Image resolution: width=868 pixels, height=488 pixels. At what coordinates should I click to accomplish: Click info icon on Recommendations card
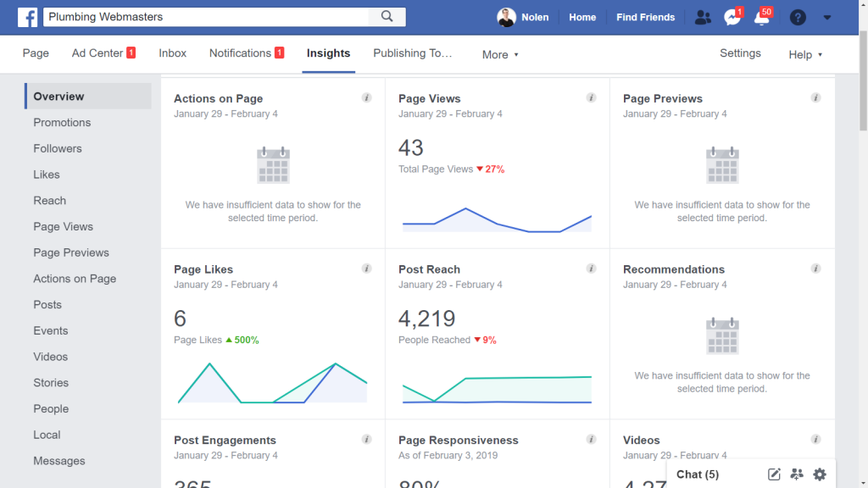(x=816, y=269)
